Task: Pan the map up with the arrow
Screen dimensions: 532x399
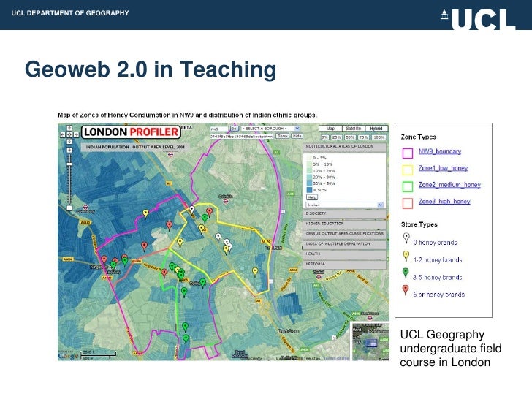Action: pyautogui.click(x=69, y=129)
